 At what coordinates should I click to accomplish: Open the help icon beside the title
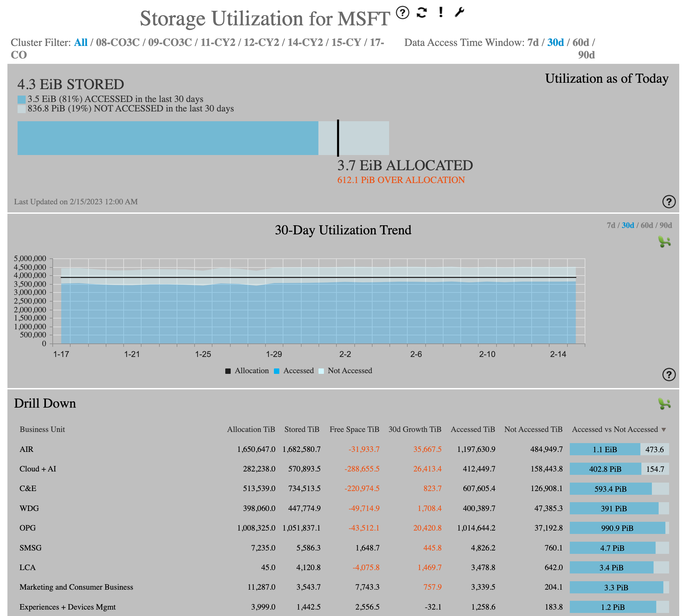click(x=402, y=12)
